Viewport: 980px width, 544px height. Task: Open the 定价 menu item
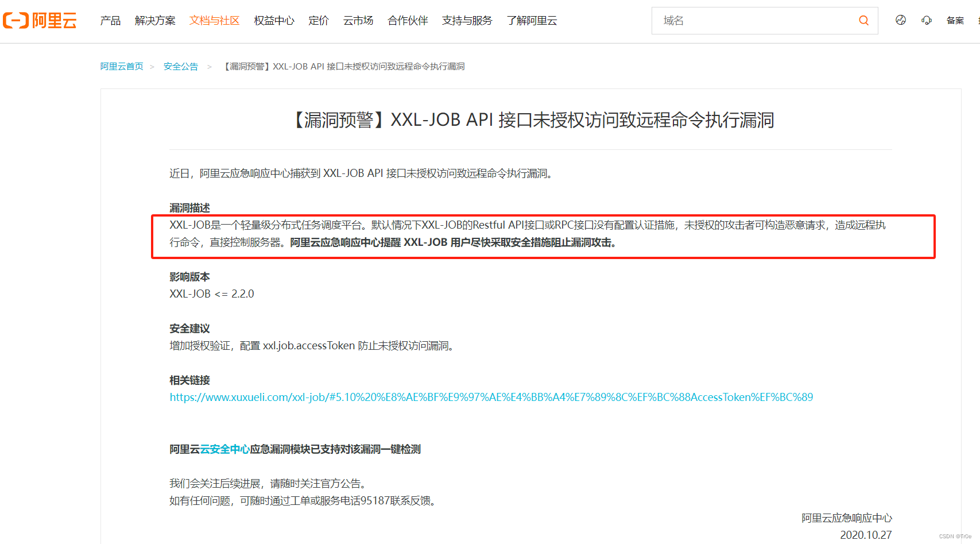pyautogui.click(x=319, y=21)
